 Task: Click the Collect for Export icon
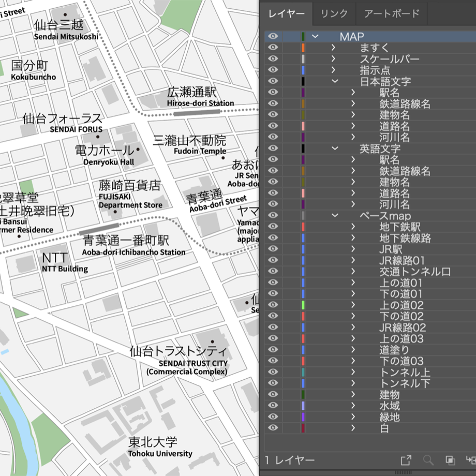point(406,460)
